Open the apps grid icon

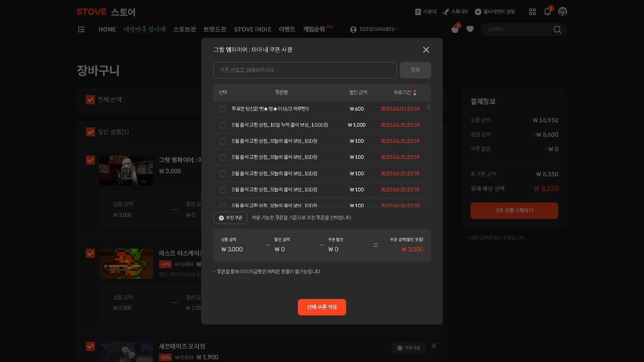[x=532, y=12]
